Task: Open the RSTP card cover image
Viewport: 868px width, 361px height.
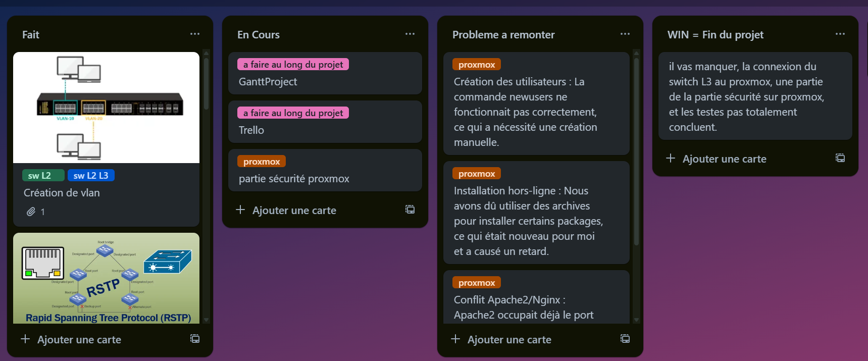Action: coord(106,278)
